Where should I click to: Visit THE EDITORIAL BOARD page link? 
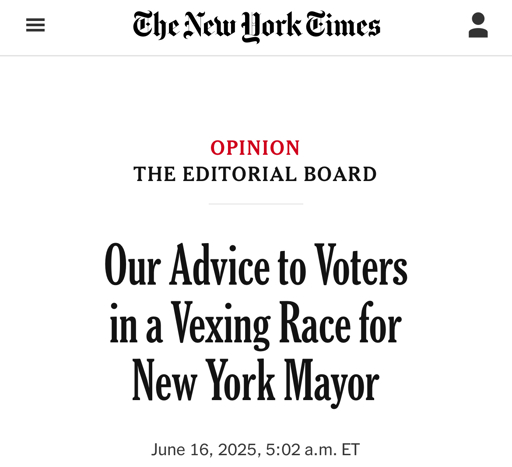(255, 174)
